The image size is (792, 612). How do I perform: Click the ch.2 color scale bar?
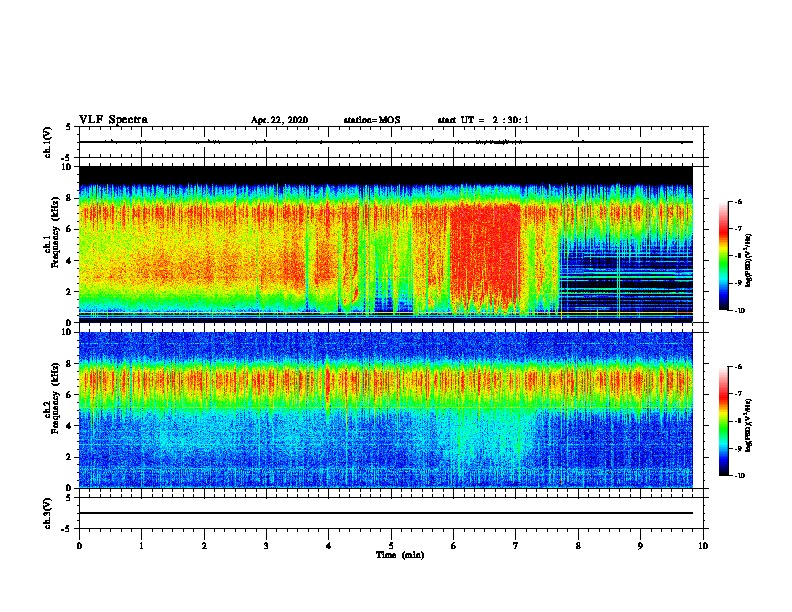(x=724, y=421)
